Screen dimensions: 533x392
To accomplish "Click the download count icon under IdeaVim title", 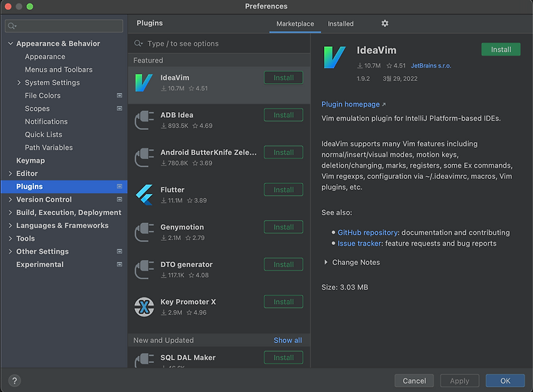I will pyautogui.click(x=360, y=65).
